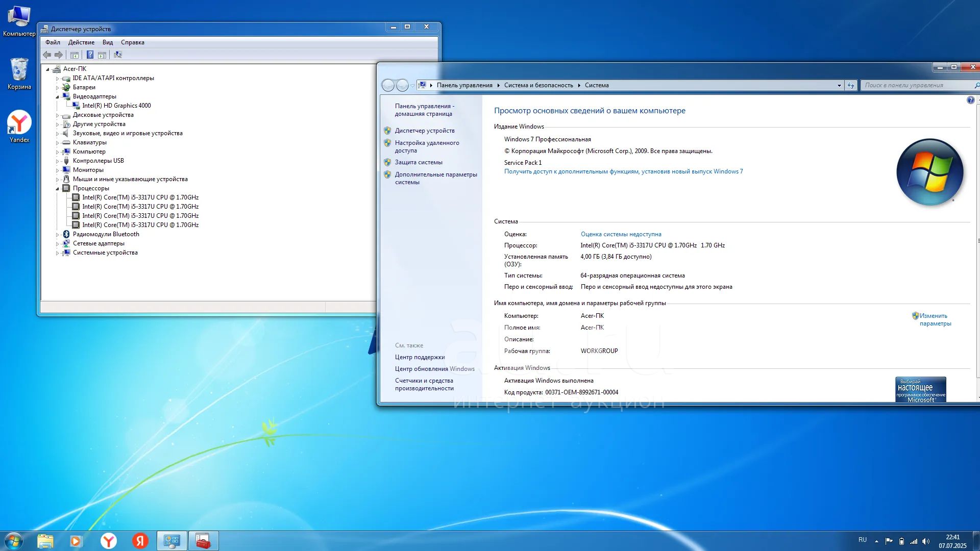This screenshot has width=980, height=551.
Task: Click the Back arrow in Device Manager toolbar
Action: click(x=47, y=55)
